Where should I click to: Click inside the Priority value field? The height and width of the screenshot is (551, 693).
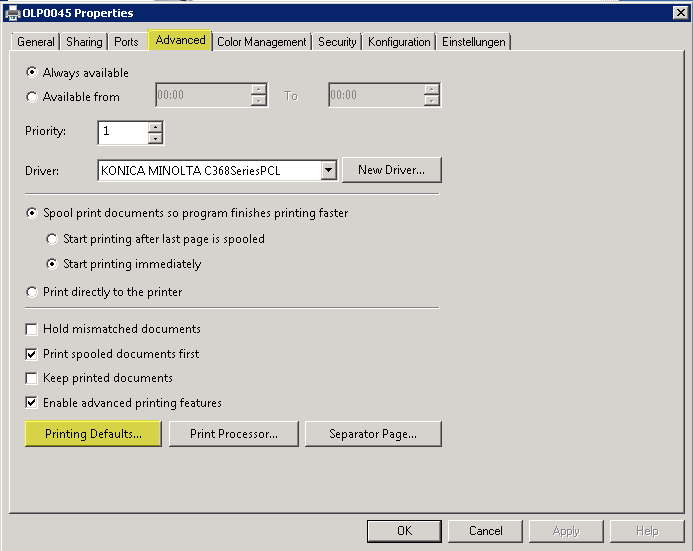click(123, 132)
